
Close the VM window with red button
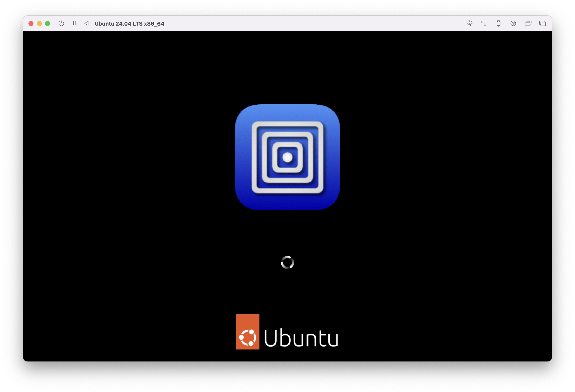(x=31, y=24)
